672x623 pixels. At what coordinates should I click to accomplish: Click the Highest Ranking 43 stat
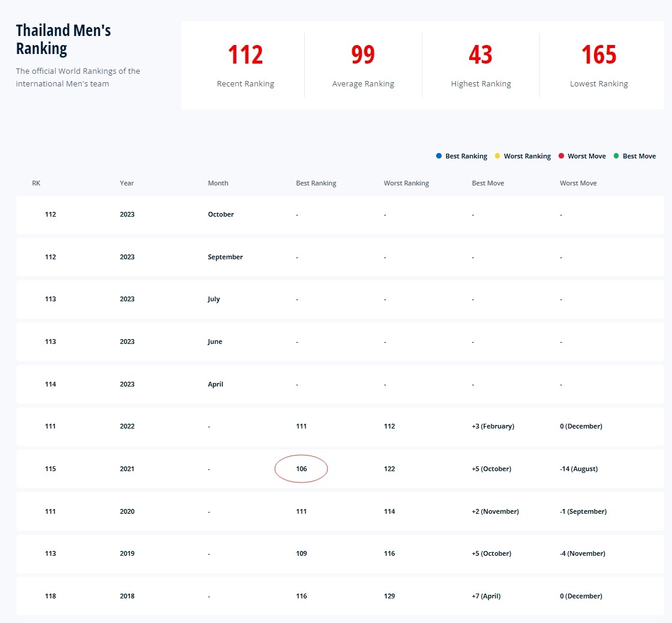(x=481, y=55)
